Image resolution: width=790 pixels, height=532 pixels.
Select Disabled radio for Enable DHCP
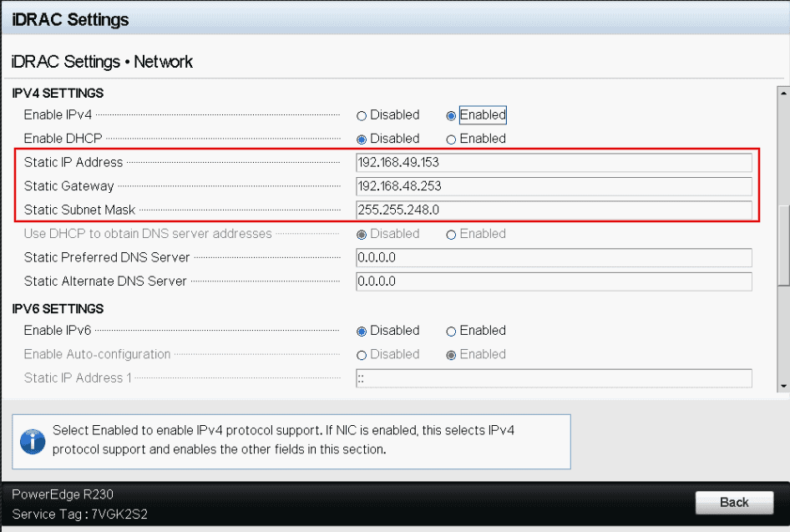pos(362,139)
